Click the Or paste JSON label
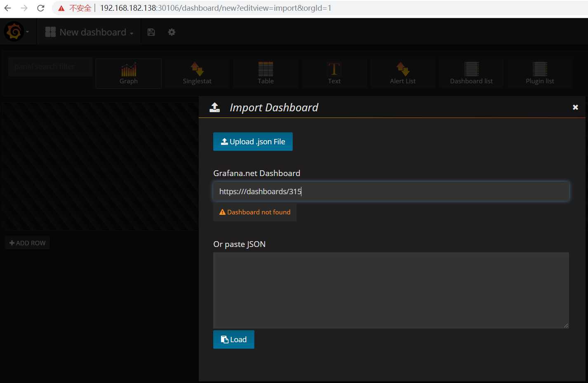 pos(239,244)
